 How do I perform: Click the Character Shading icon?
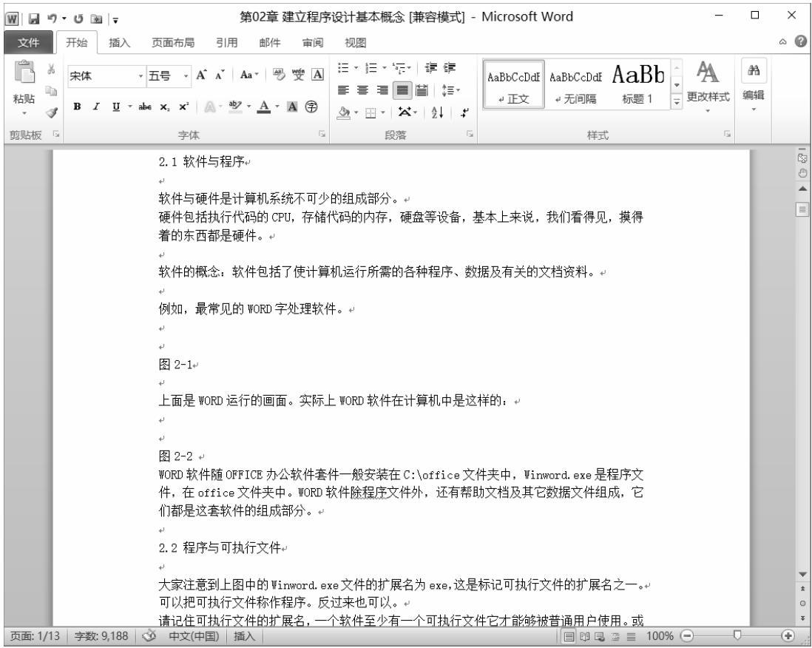tap(293, 107)
